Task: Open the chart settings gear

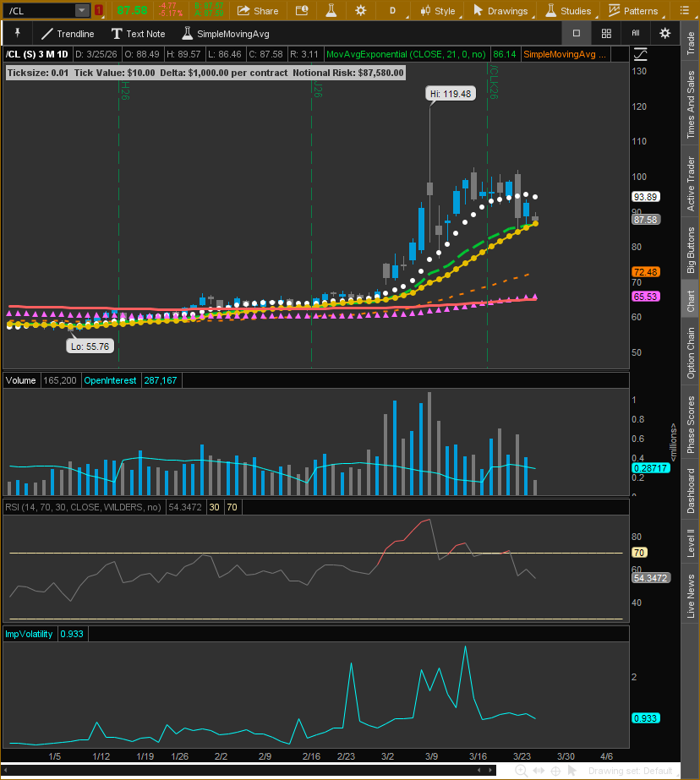Action: coord(664,33)
